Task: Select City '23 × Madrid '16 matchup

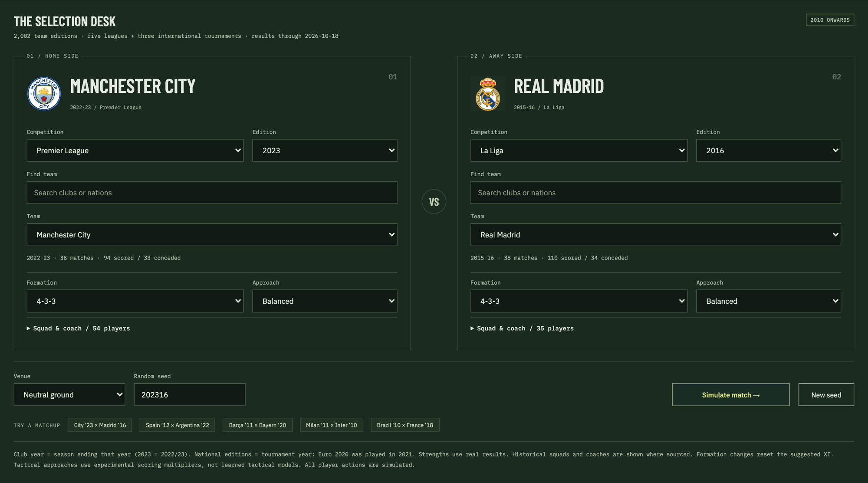Action: pos(100,425)
